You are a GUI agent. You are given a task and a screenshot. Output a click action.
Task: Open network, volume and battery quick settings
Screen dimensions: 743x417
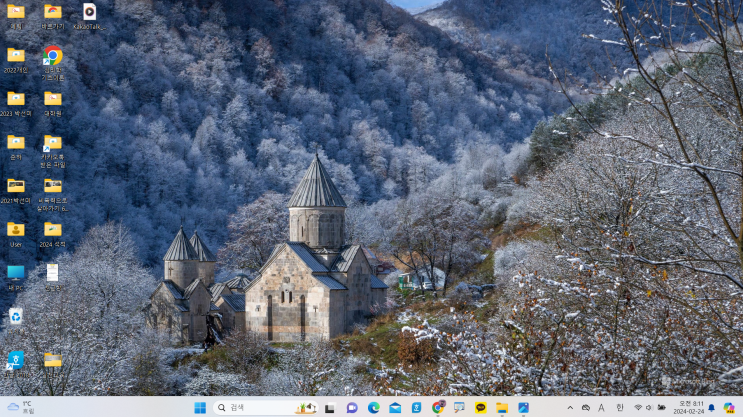coord(650,408)
